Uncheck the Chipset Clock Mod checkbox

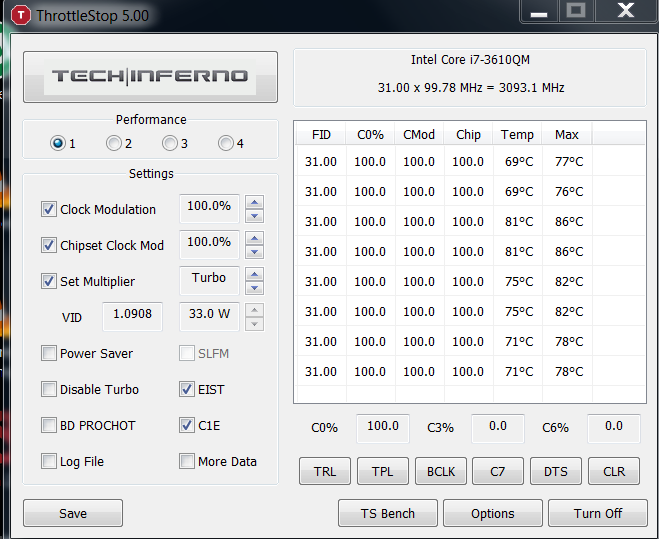click(x=49, y=245)
